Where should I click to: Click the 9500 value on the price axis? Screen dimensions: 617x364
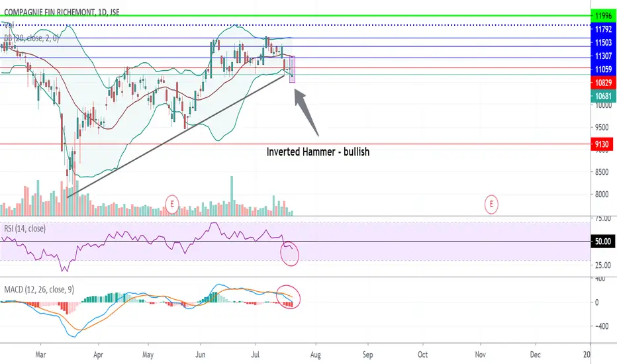click(602, 128)
